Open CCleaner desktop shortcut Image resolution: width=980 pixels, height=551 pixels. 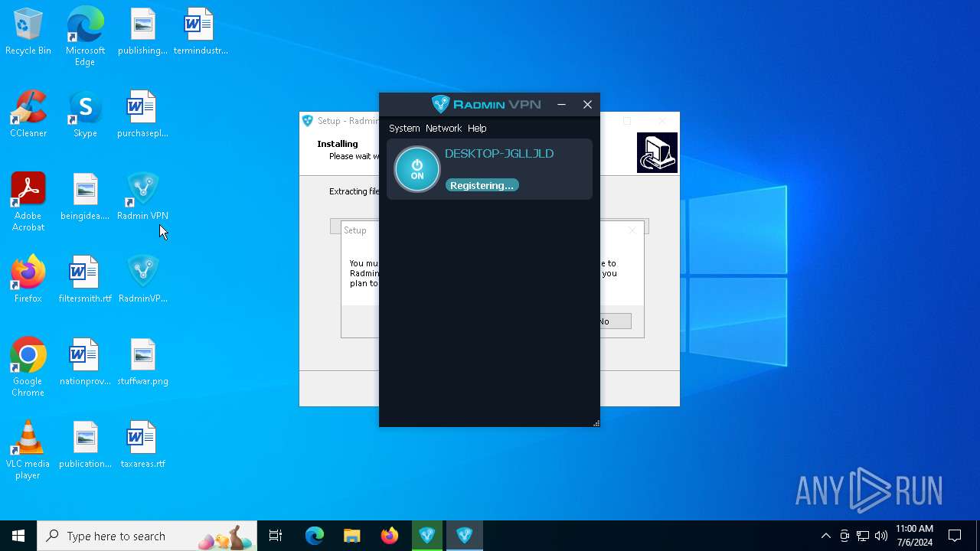pyautogui.click(x=28, y=115)
